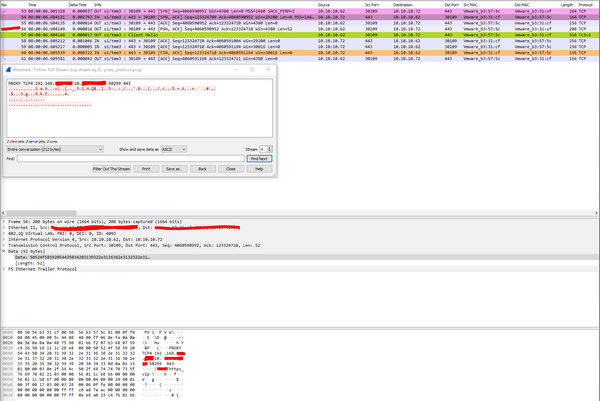Sort packet list by Delta Time column header

pos(77,5)
